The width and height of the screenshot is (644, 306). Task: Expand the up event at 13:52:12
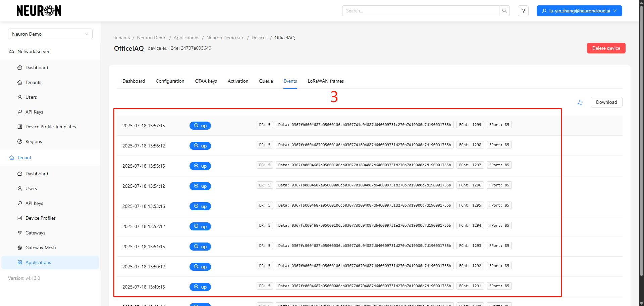[x=200, y=226]
